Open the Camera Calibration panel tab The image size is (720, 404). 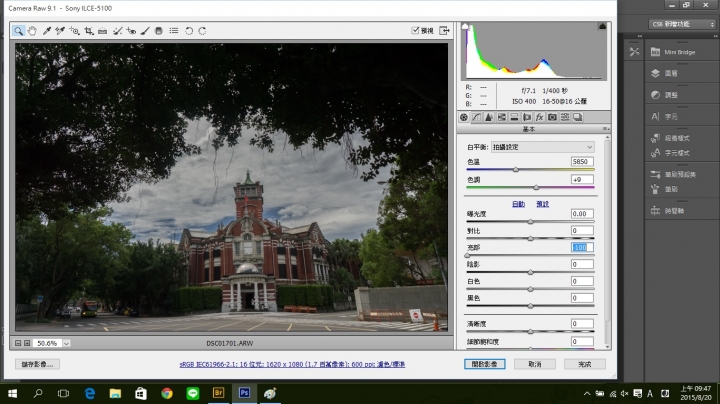click(x=552, y=118)
